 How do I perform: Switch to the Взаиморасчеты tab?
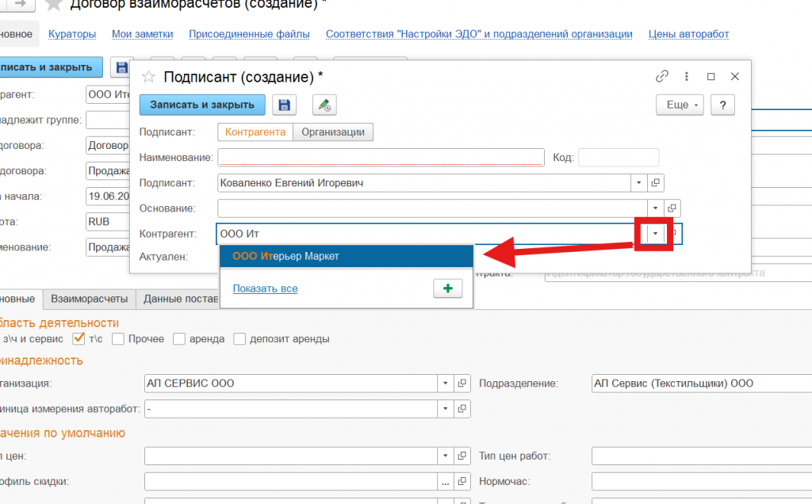click(89, 299)
